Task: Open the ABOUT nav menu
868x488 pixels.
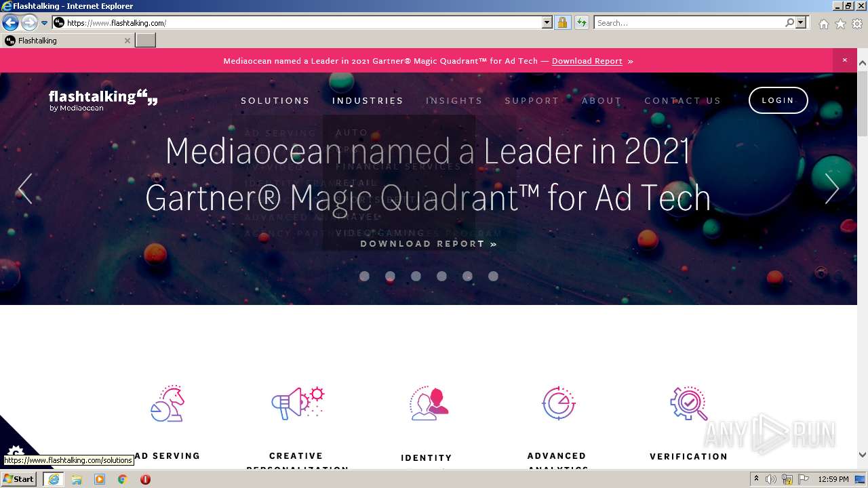Action: pyautogui.click(x=601, y=100)
